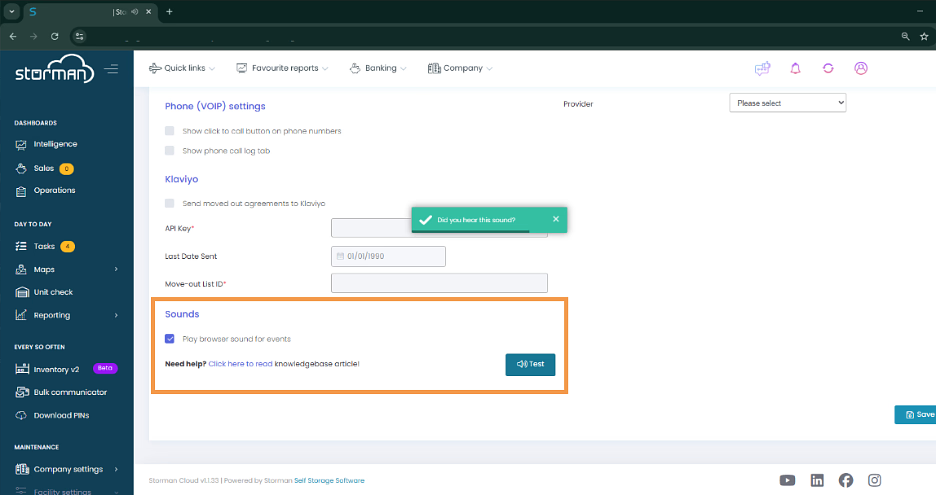936x495 pixels.
Task: Click the Test sound button
Action: [530, 364]
